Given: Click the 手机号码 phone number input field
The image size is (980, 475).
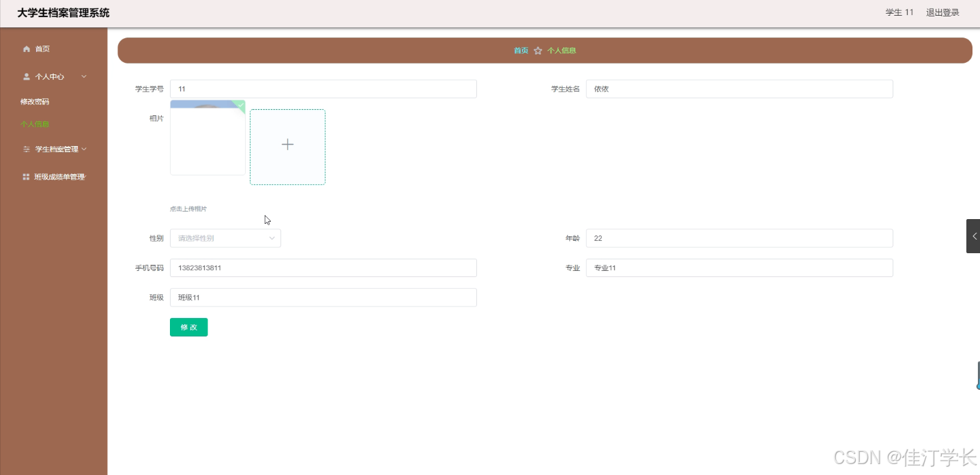Looking at the screenshot, I should click(323, 268).
